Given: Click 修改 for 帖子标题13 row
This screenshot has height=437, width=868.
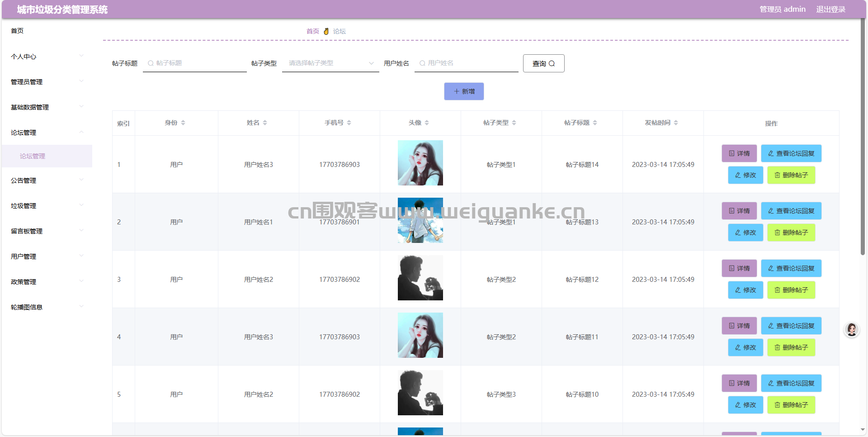Looking at the screenshot, I should (x=745, y=233).
